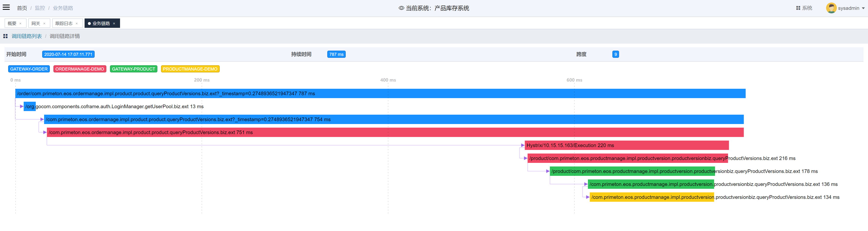The height and width of the screenshot is (231, 868).
Task: Close the 跟踪日志 tab
Action: coord(77,24)
